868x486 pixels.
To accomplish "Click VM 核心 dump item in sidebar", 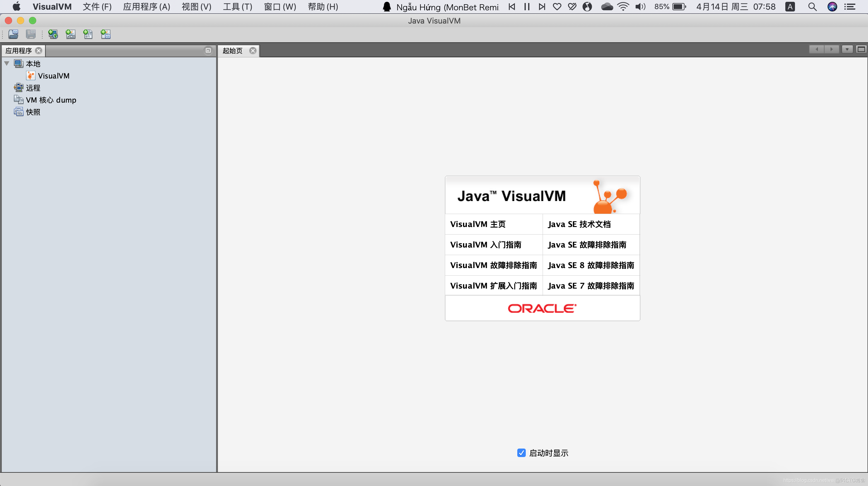I will (x=50, y=100).
